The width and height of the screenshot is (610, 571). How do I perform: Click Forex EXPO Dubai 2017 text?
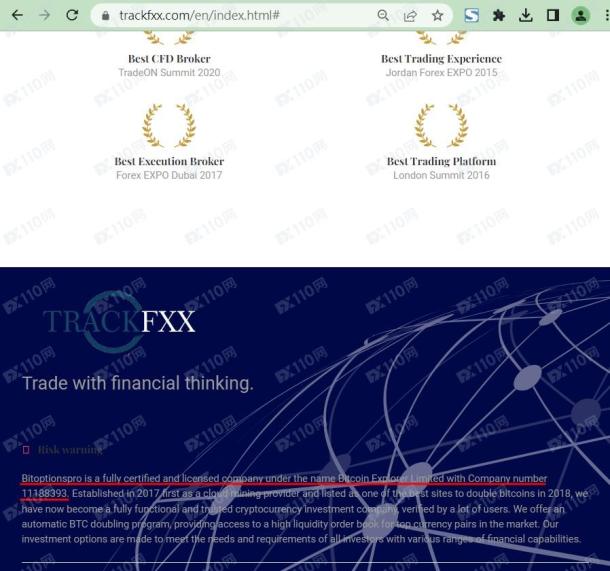tap(169, 175)
